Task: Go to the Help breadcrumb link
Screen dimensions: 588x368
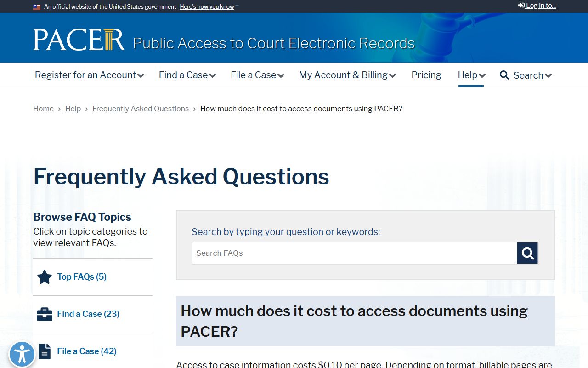Action: (x=73, y=109)
